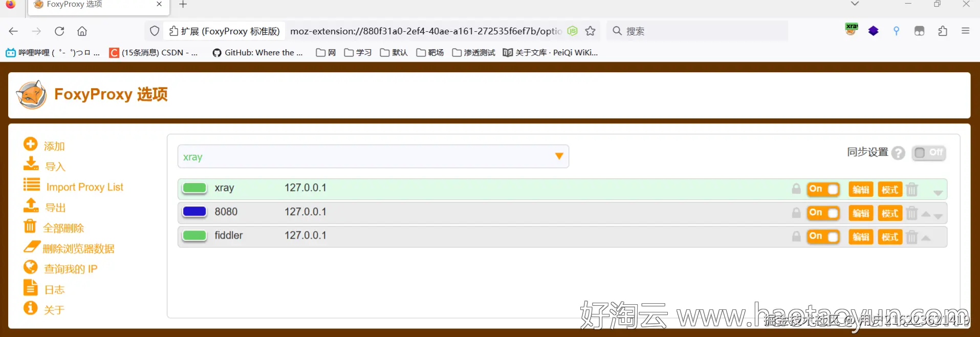Screen dimensions: 980x337
Task: Open the CSDN bookmark
Action: (x=154, y=52)
